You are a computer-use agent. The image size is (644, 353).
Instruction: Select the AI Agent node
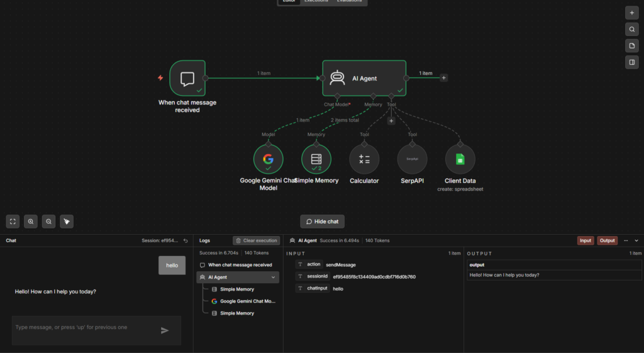tap(364, 78)
